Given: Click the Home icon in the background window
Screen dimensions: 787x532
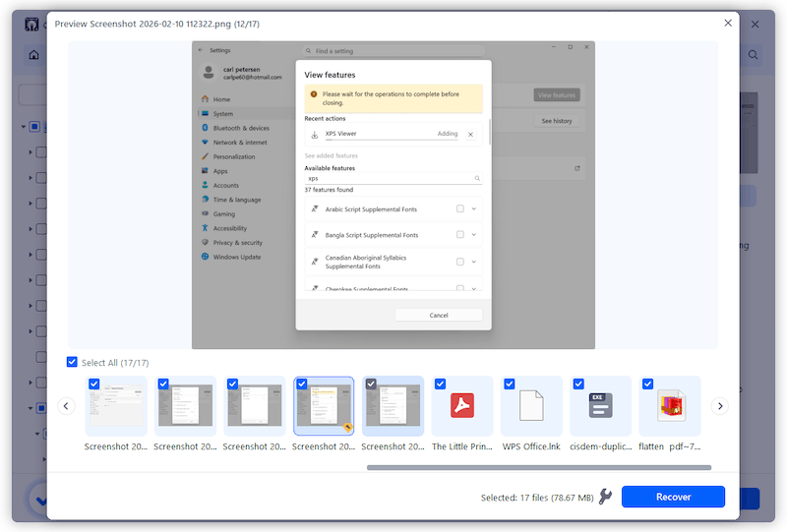Looking at the screenshot, I should (x=33, y=55).
